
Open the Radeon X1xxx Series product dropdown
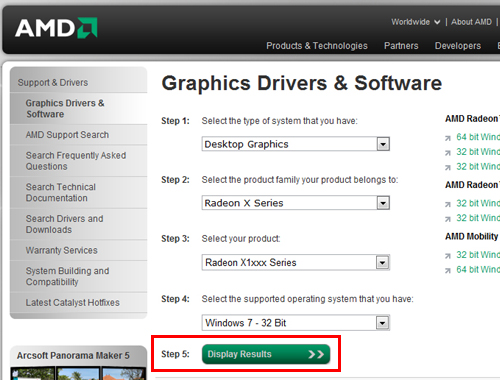pos(296,262)
